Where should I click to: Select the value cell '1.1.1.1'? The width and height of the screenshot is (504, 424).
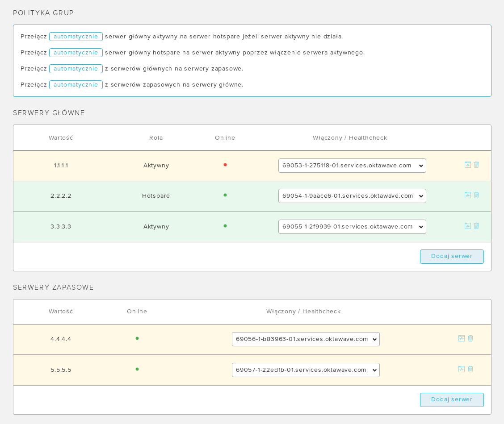tap(61, 166)
